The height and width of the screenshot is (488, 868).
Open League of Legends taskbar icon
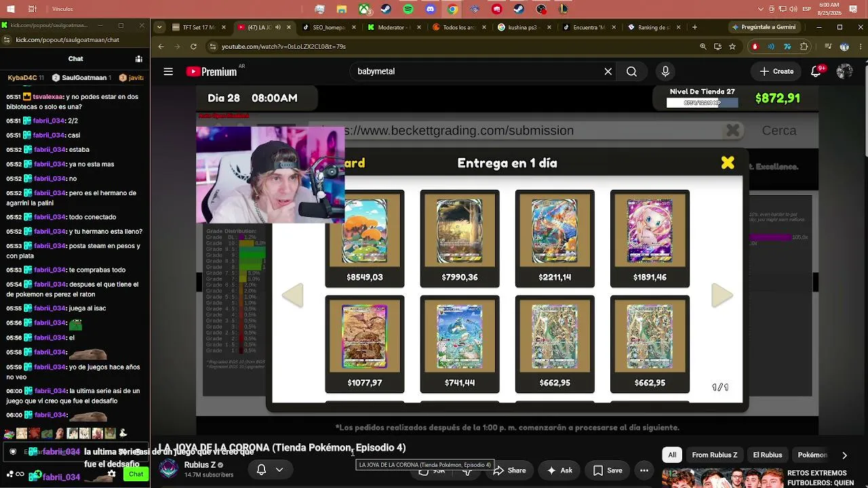563,9
